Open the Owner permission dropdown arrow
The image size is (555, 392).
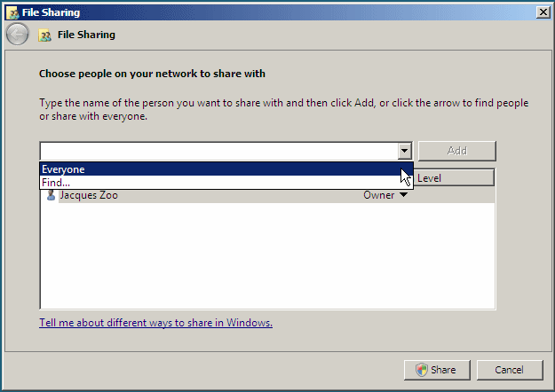(403, 195)
